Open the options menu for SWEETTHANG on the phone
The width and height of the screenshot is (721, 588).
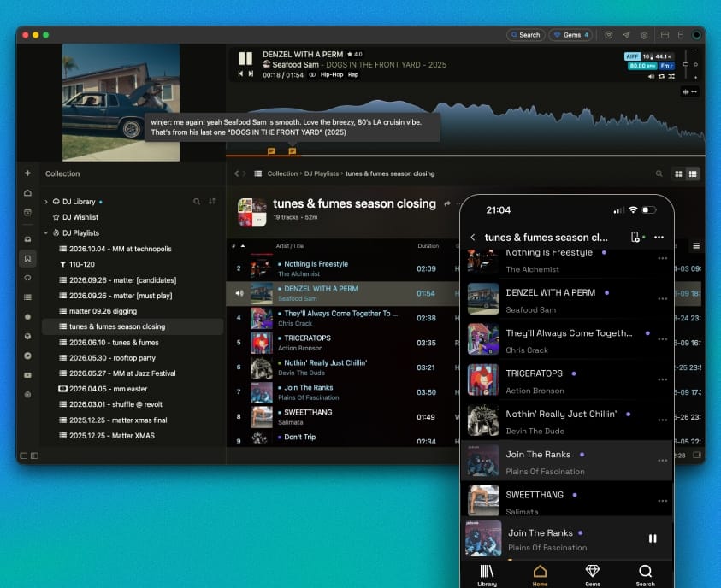point(662,501)
